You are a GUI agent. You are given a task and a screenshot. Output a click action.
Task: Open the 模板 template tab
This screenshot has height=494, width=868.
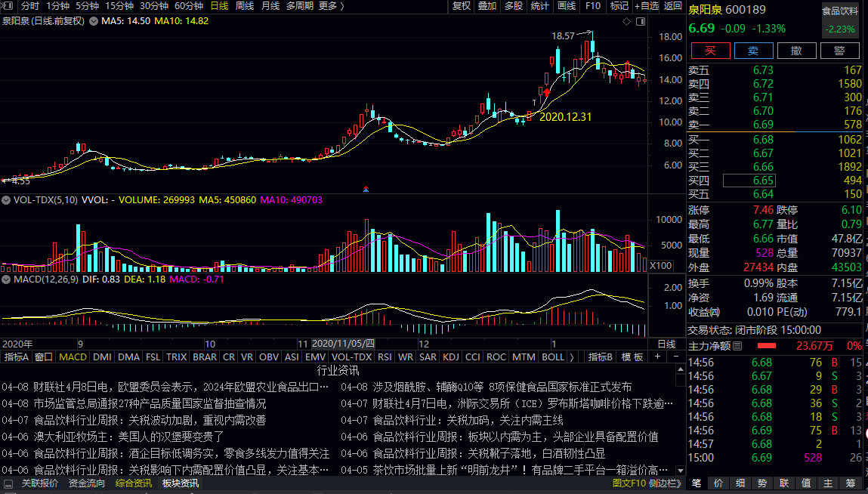click(x=632, y=357)
